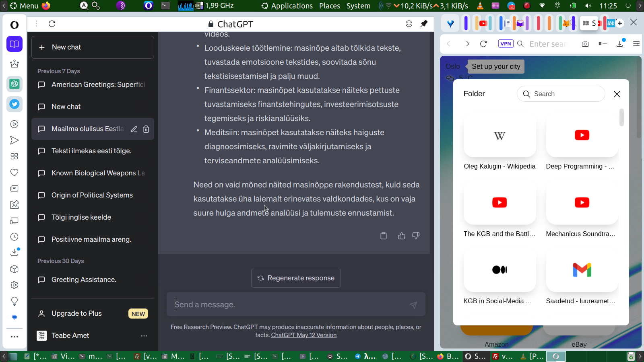Take a snapshot with the camera icon

point(585,44)
